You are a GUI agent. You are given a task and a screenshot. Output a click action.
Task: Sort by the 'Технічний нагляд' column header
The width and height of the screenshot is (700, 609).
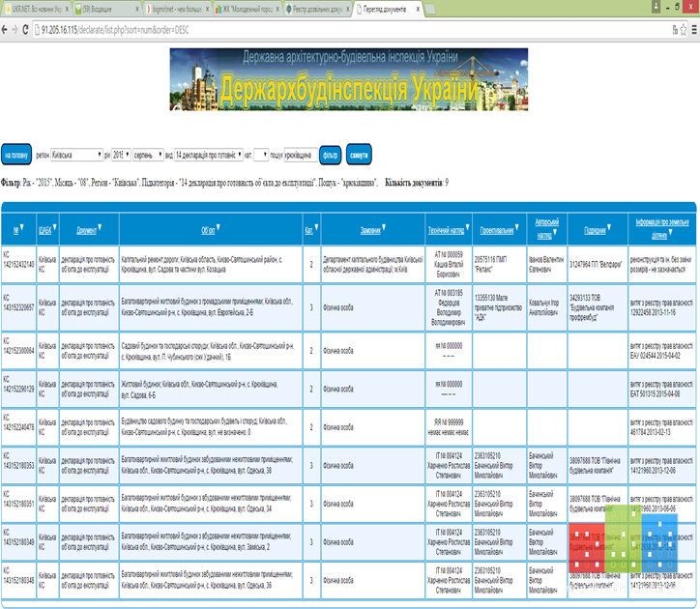[x=446, y=230]
